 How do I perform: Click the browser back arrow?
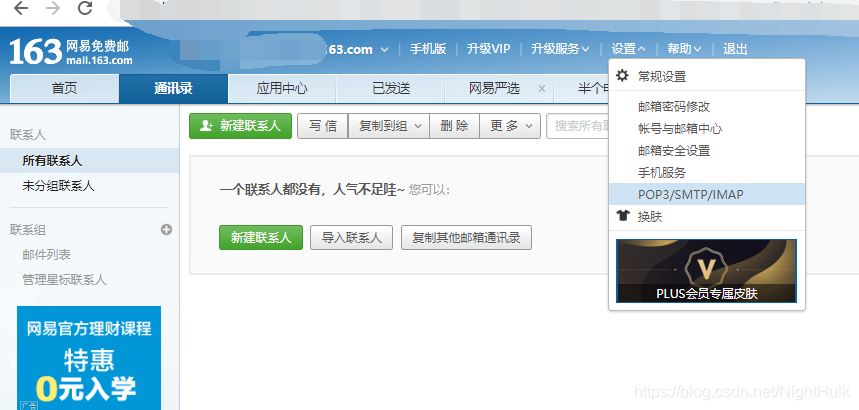click(x=20, y=8)
